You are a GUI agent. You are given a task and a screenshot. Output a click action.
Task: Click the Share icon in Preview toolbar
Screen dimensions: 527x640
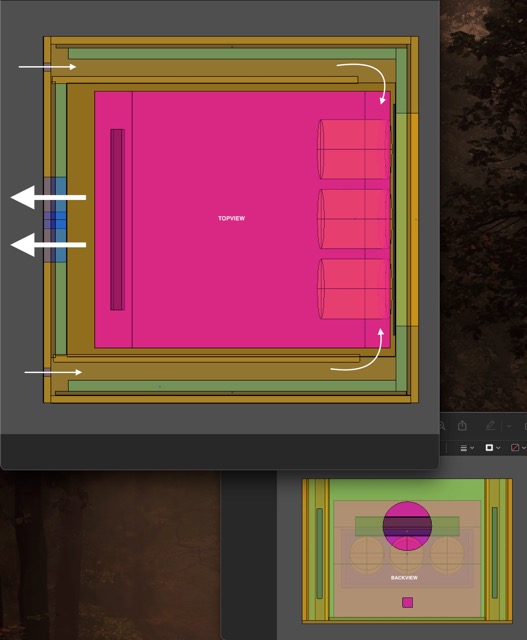pos(462,426)
